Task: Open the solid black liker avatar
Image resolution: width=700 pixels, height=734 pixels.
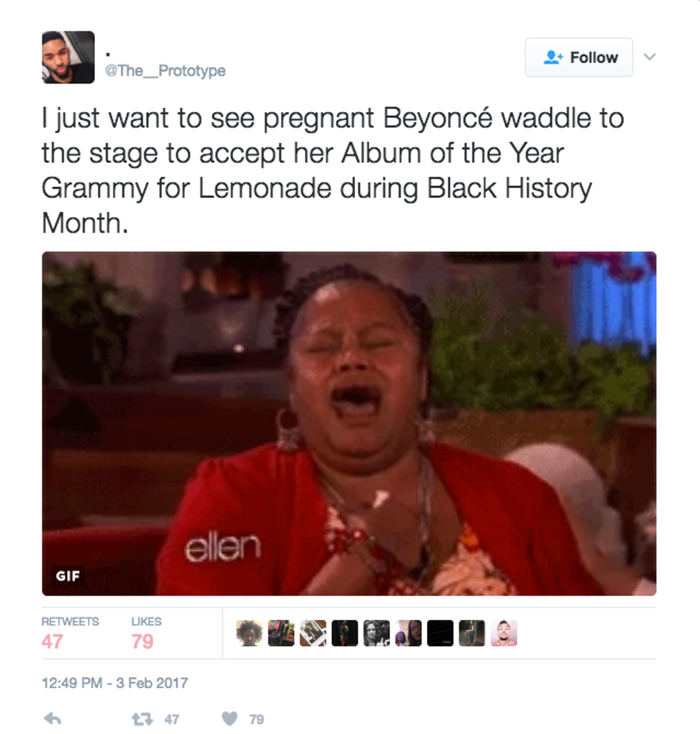Action: coord(440,633)
